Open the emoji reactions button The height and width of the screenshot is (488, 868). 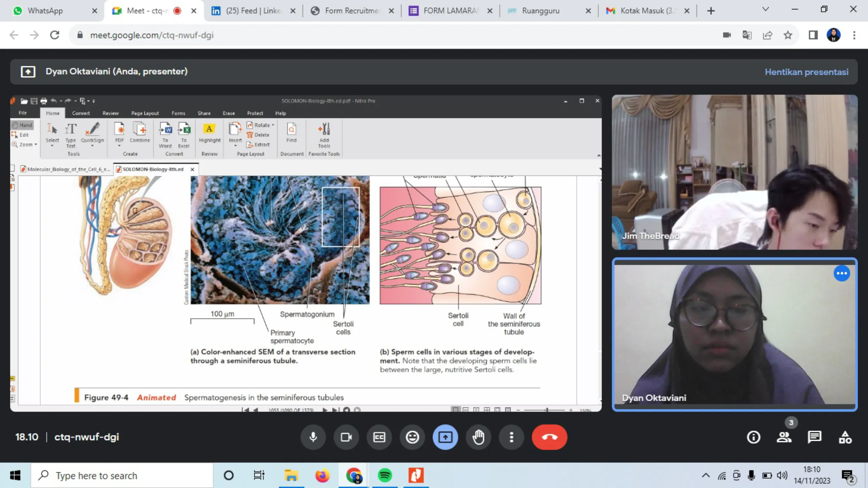412,437
